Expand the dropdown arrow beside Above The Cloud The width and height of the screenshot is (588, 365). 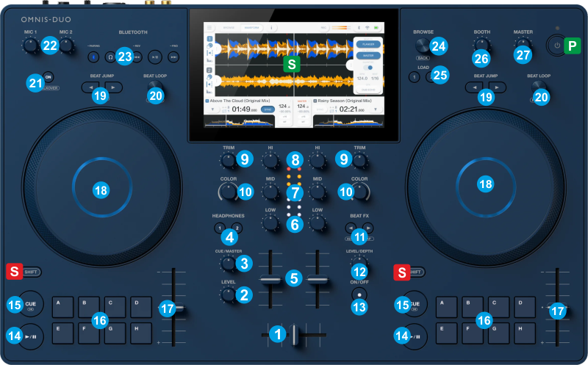[x=214, y=109]
